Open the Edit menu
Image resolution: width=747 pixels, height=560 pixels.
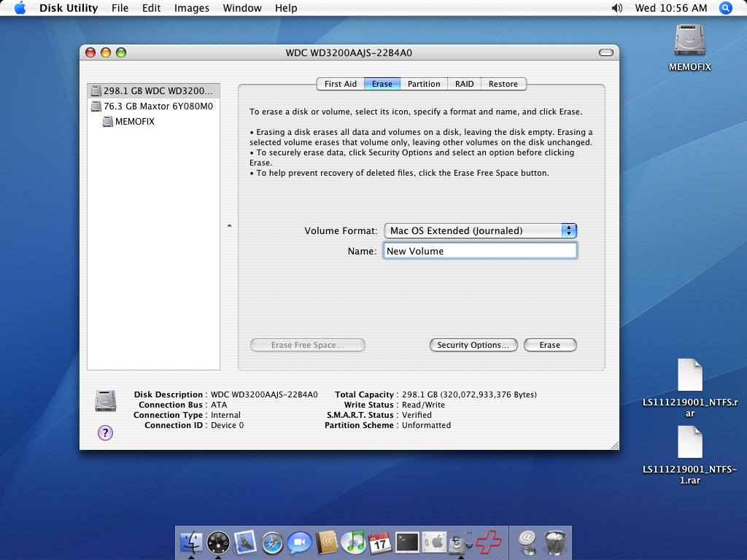[152, 8]
